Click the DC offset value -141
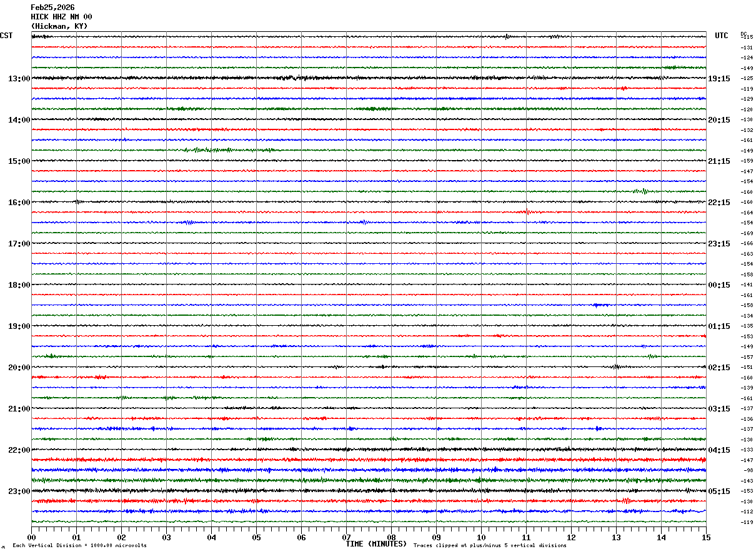The width and height of the screenshot is (756, 554). [747, 285]
